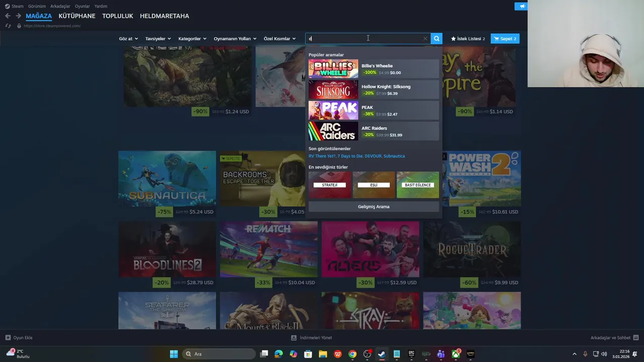
Task: Open the Yardım menu
Action: point(101,6)
